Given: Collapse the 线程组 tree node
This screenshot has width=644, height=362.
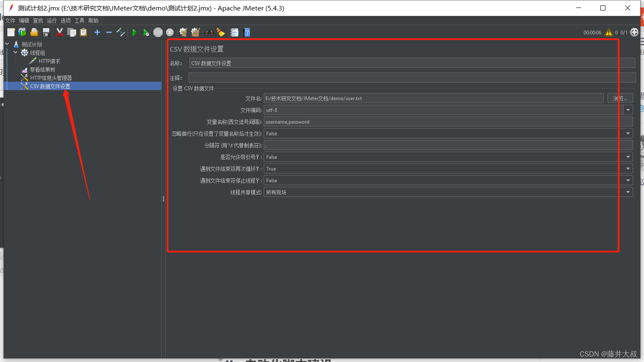Looking at the screenshot, I should click(x=16, y=52).
